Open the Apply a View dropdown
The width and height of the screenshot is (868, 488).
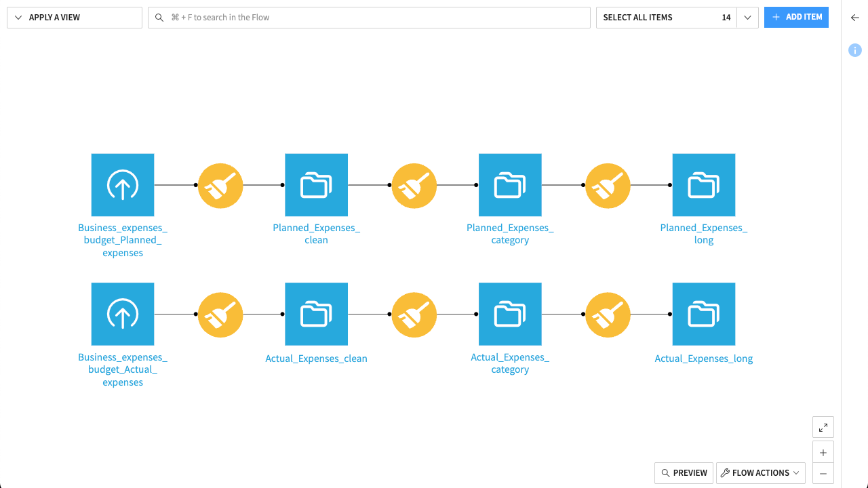click(x=74, y=17)
